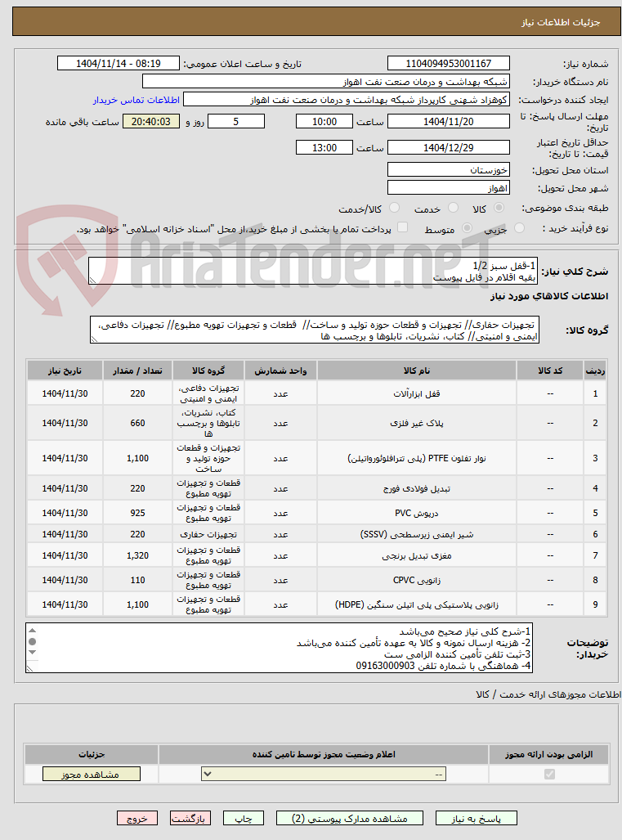Click quantity 1,320 in row 7
Viewport: 622px width, 840px height.
(x=137, y=555)
